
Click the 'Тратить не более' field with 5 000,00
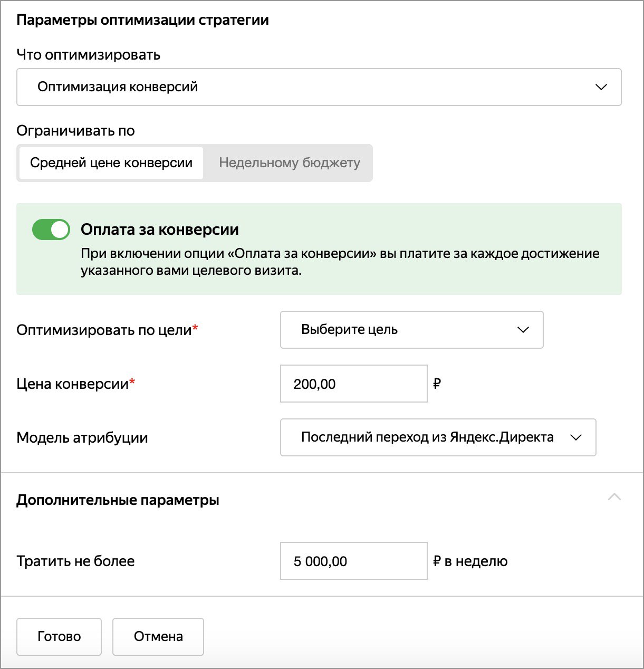coord(353,561)
